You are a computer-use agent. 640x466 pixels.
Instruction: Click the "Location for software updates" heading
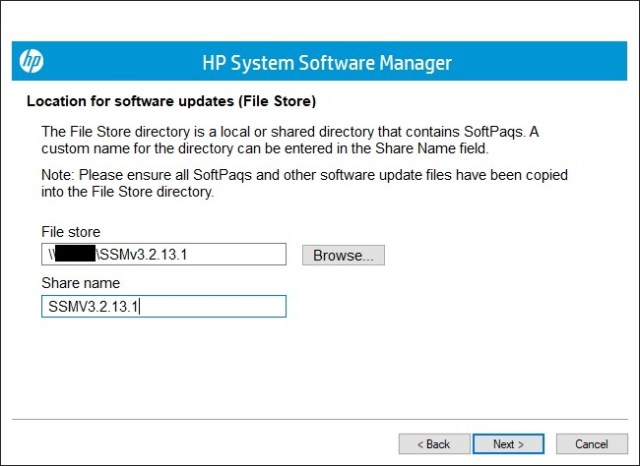click(171, 101)
